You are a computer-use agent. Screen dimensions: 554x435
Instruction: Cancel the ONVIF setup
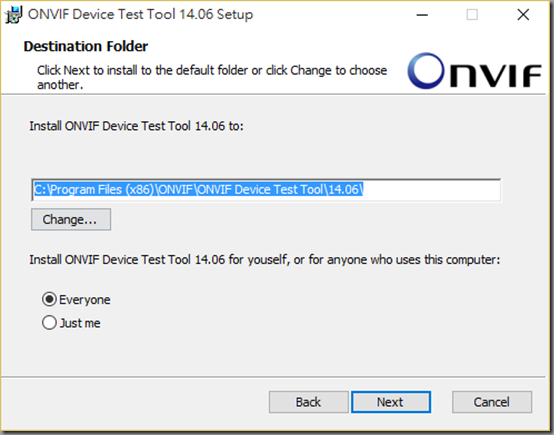(492, 402)
